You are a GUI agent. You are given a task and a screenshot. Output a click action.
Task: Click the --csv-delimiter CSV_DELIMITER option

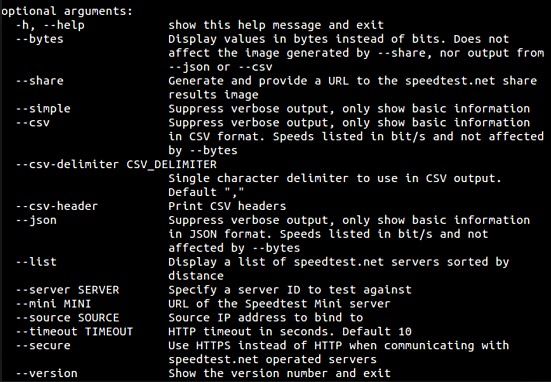click(116, 164)
